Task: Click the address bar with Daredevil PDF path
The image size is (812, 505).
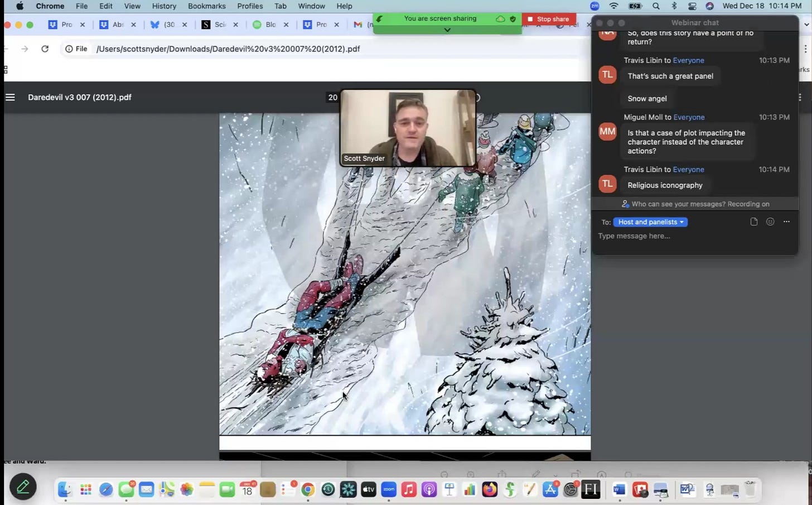Action: [228, 49]
